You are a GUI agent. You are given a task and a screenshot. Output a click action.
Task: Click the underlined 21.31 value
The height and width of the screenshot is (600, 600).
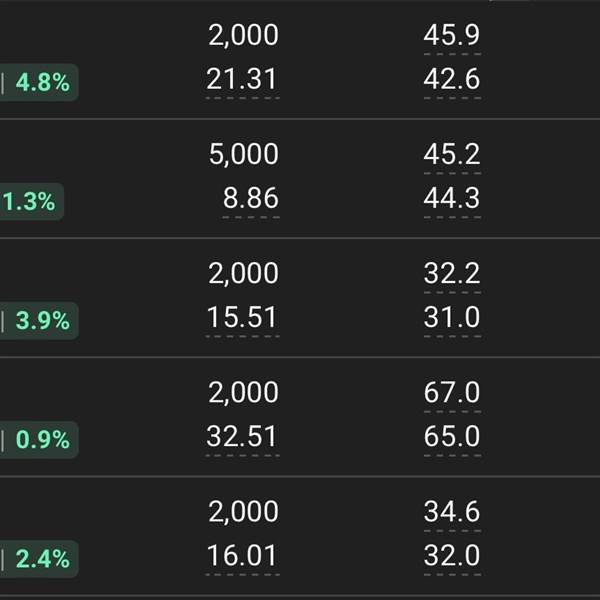point(242,80)
